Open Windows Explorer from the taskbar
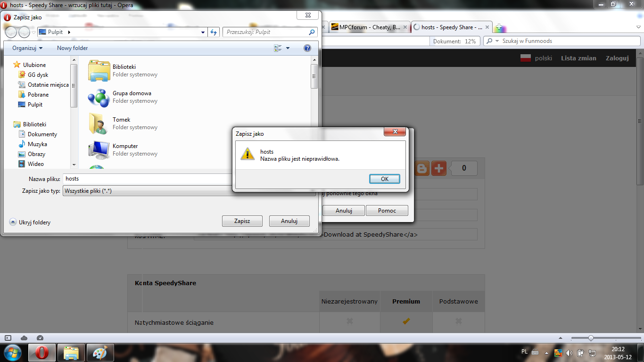 (x=71, y=353)
